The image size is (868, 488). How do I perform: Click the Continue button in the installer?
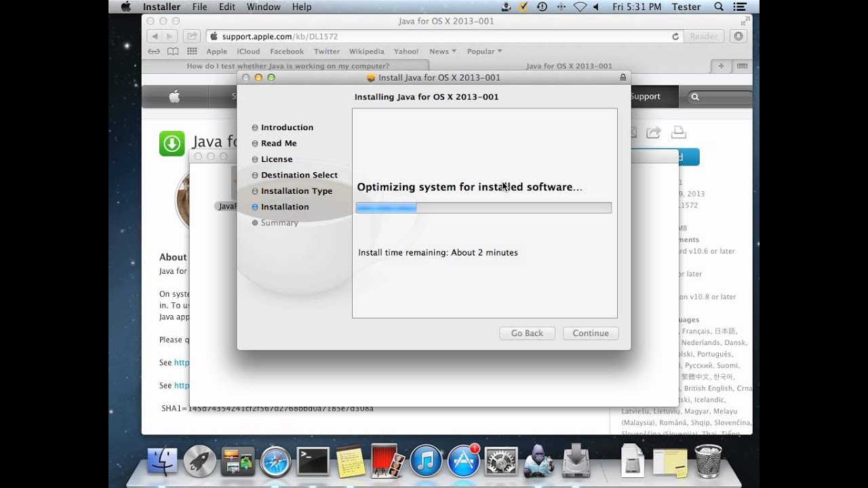tap(591, 333)
